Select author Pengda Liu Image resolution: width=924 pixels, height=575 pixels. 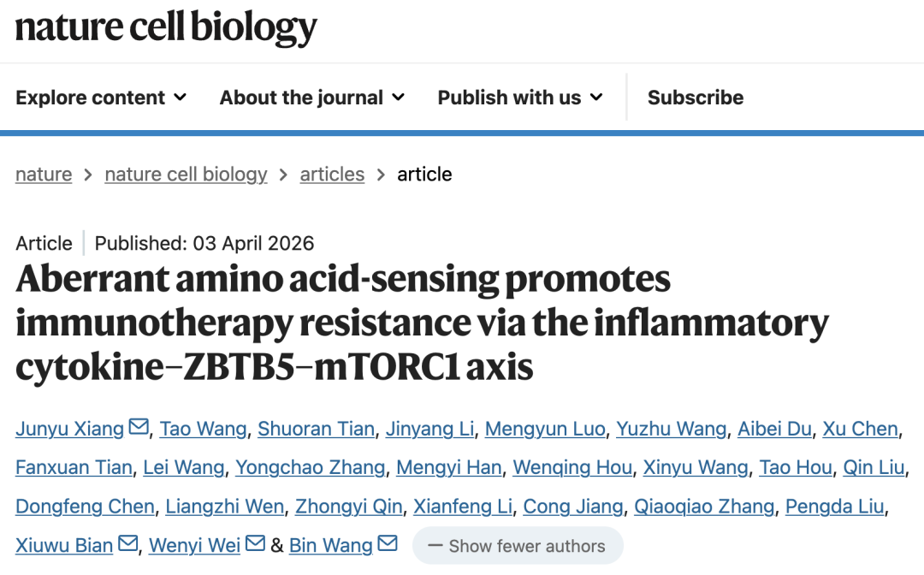pyautogui.click(x=834, y=507)
